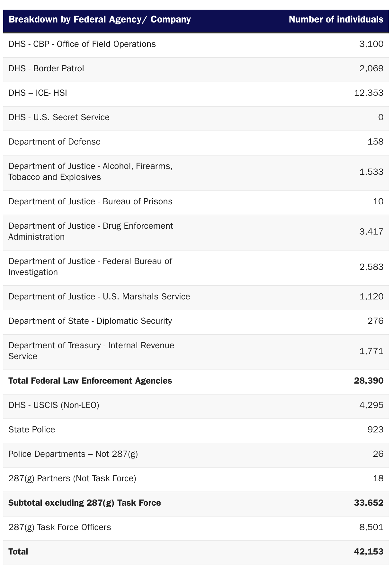This screenshot has height=568, width=392.
Task: Click the grand Total value 42,153
Action: 369,552
